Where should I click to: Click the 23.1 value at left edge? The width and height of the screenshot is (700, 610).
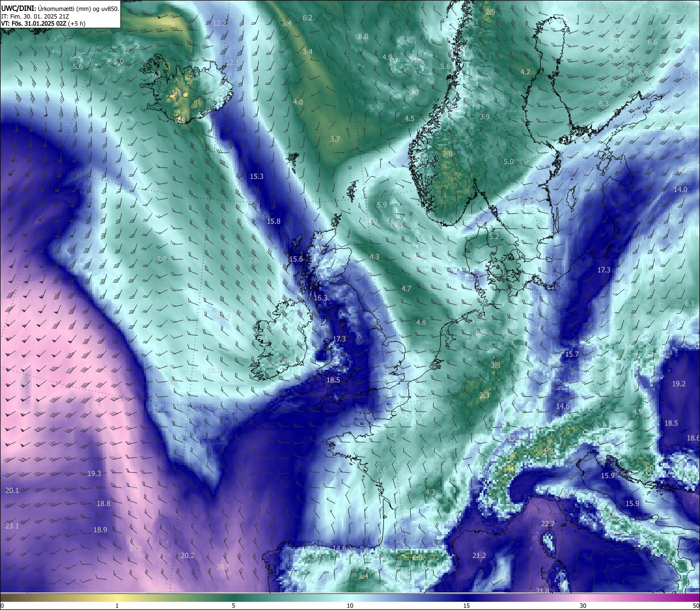12,526
